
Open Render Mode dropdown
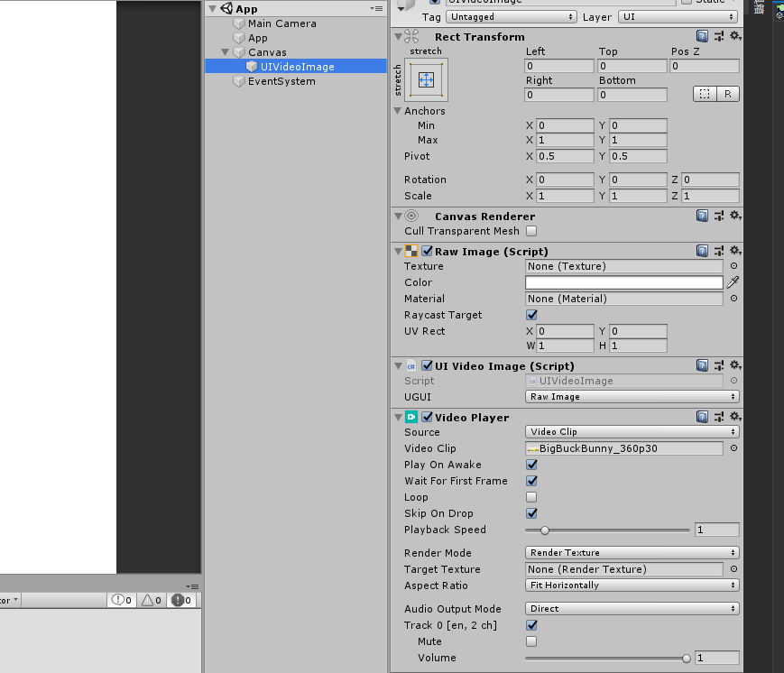point(632,552)
